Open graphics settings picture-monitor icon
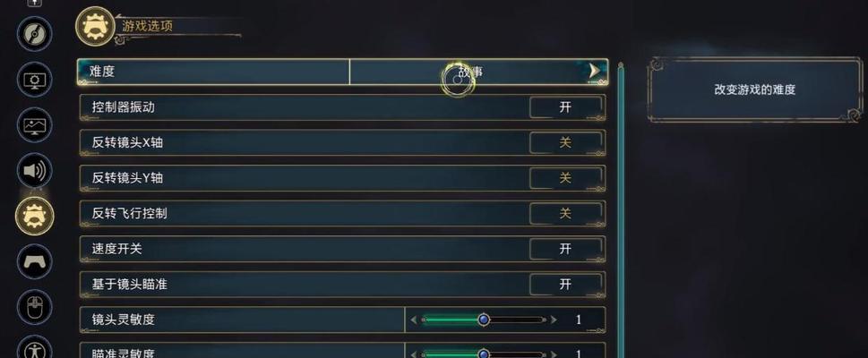 pos(34,125)
